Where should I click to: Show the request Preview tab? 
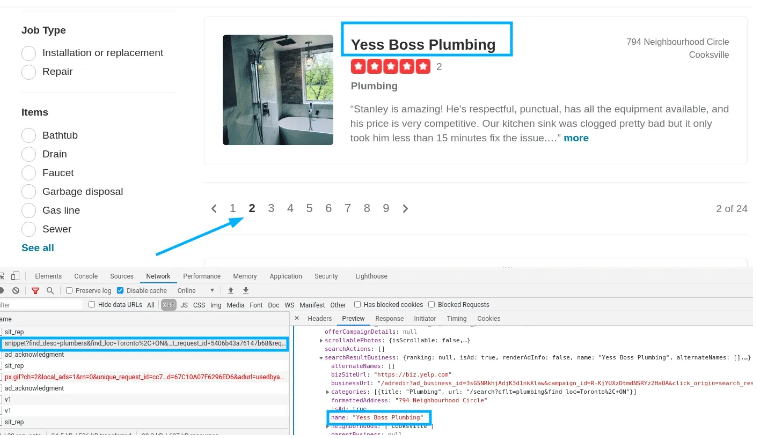pyautogui.click(x=353, y=319)
